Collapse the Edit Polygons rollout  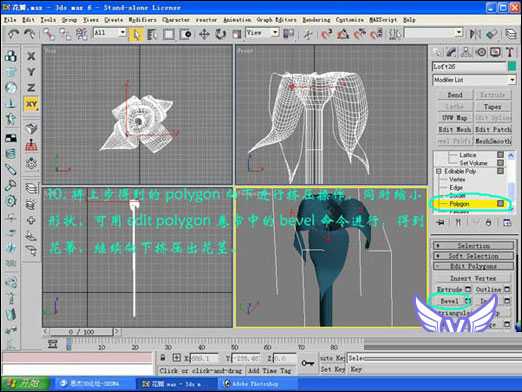coord(473,266)
